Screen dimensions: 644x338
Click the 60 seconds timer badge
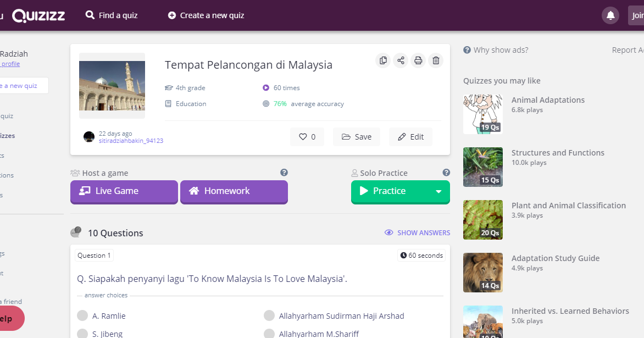(x=422, y=256)
